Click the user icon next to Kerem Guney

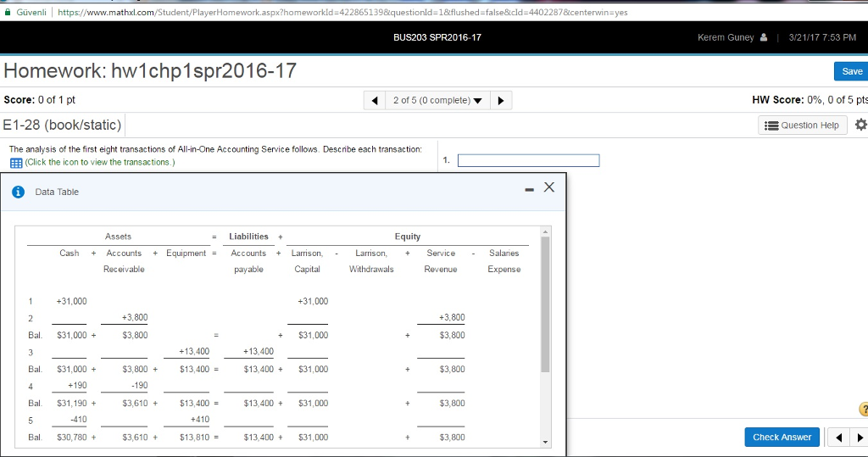pos(764,37)
